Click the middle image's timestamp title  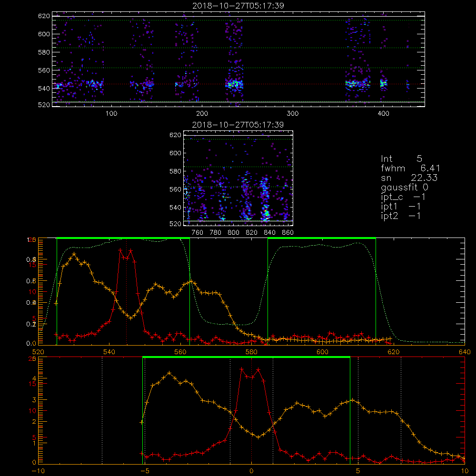pyautogui.click(x=238, y=125)
